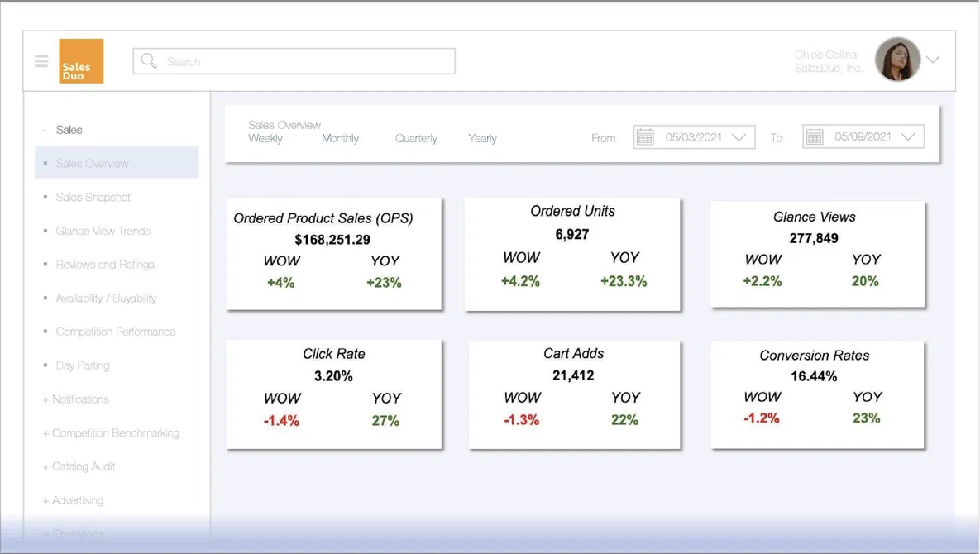Open Day Parting in sidebar
This screenshot has height=554, width=980.
click(83, 365)
